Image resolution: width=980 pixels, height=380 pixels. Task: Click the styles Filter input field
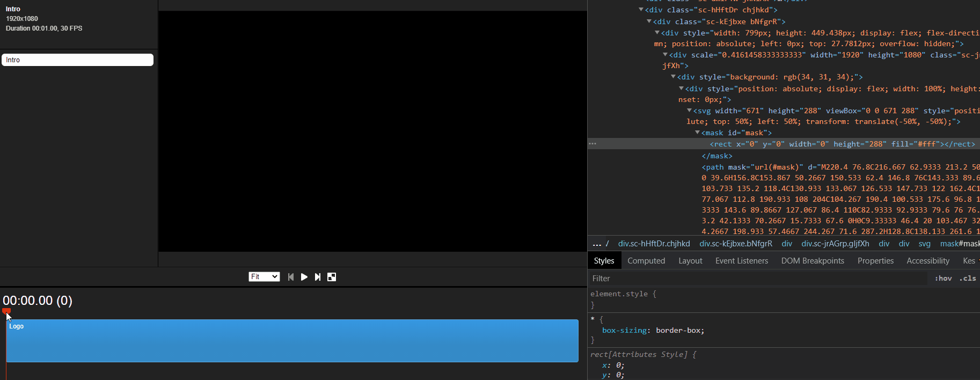(757, 279)
